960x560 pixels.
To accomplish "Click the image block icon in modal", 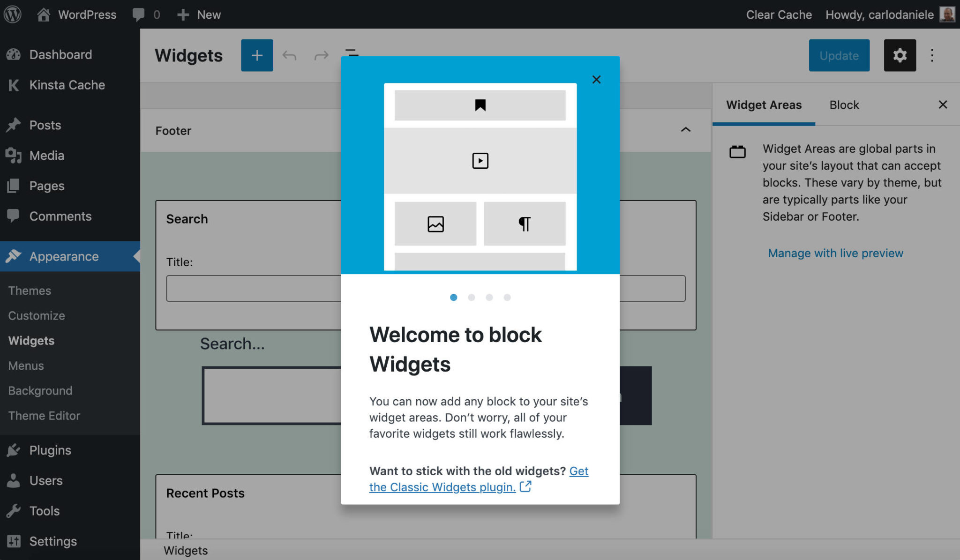I will tap(435, 224).
